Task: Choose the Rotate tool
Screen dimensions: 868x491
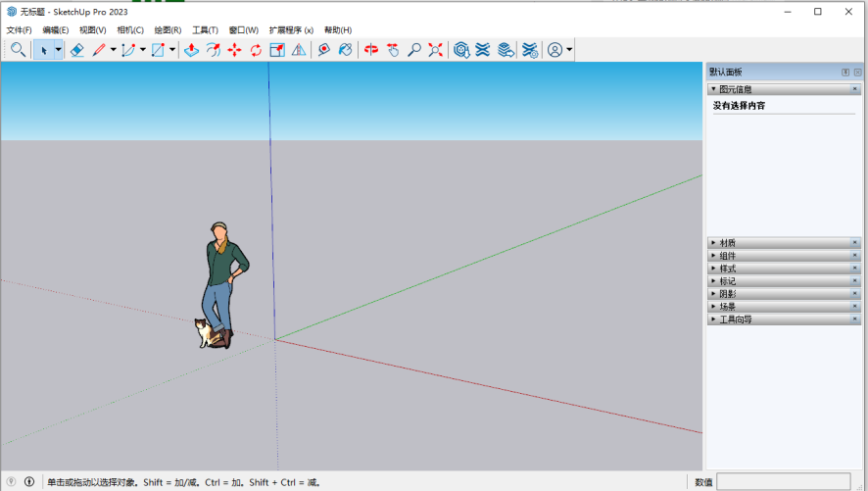Action: coord(256,50)
